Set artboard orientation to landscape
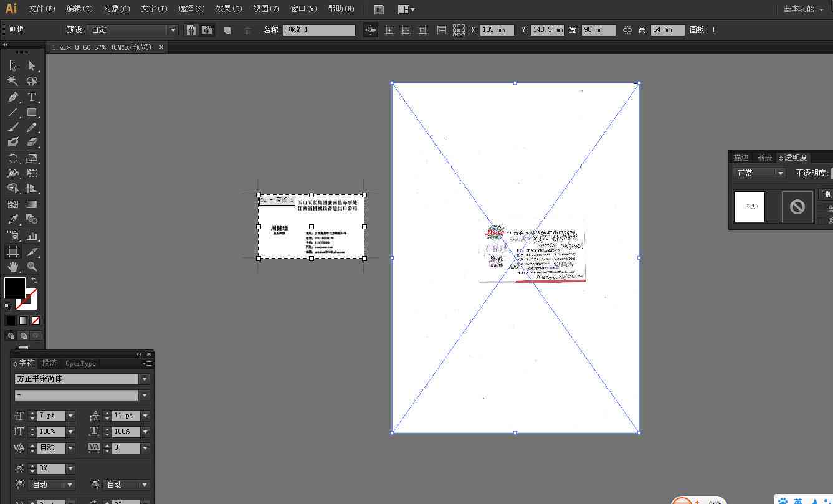The image size is (833, 504). coord(207,30)
